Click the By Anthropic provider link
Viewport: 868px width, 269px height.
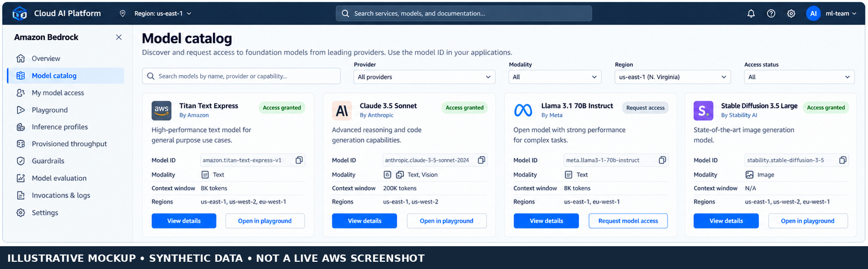[x=376, y=115]
